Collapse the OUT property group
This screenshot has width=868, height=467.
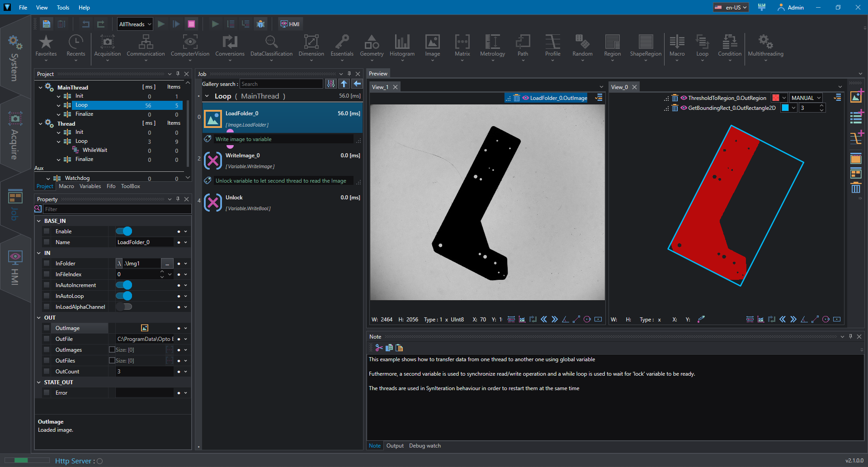point(39,318)
